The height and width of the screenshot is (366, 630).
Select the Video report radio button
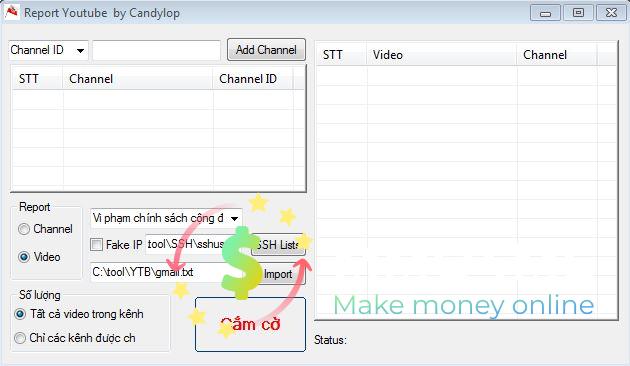(x=24, y=257)
